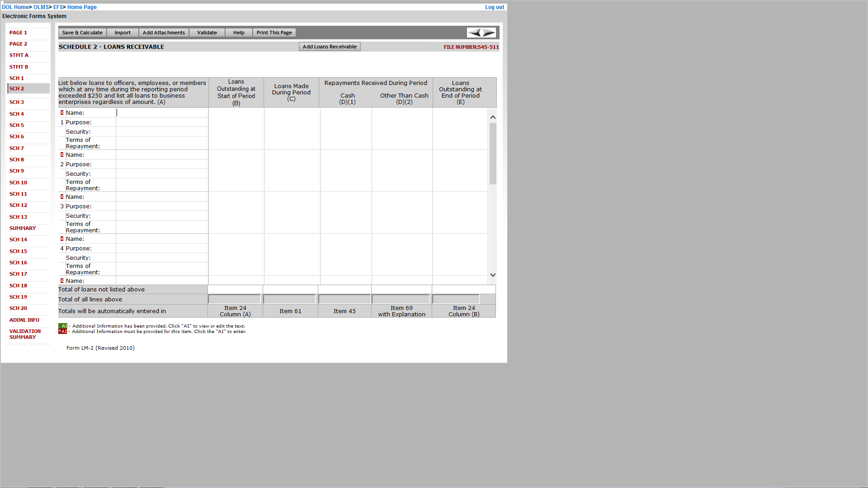Viewport: 868px width, 488px height.
Task: Go to next page with right arrow
Action: [x=489, y=33]
